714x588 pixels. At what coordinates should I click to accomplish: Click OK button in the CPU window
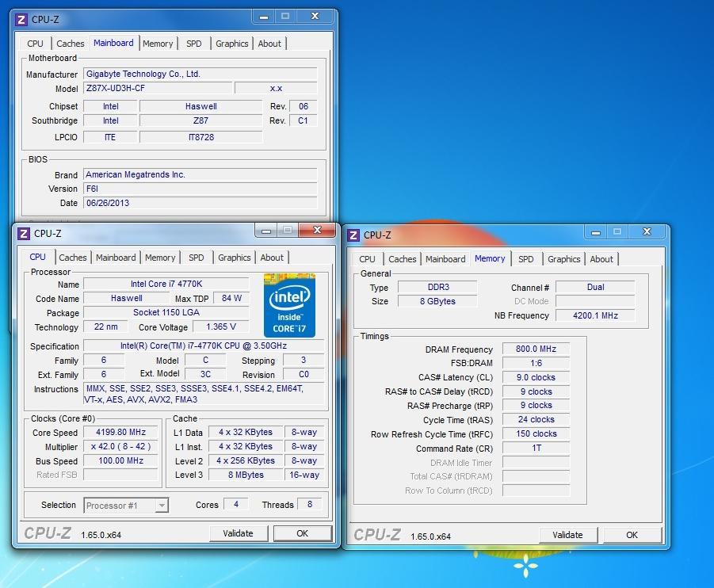pyautogui.click(x=303, y=533)
